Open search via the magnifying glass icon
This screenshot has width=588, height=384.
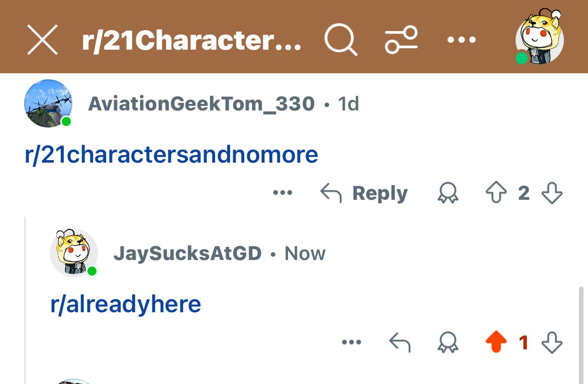pos(341,40)
